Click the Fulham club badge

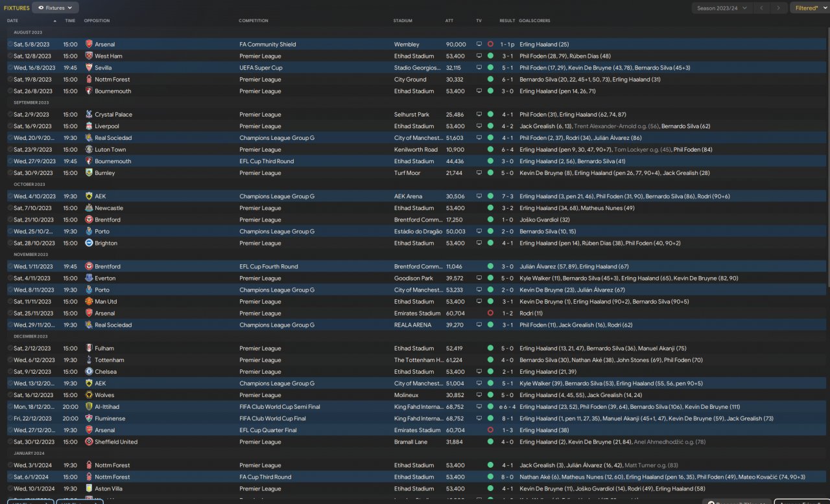click(89, 348)
